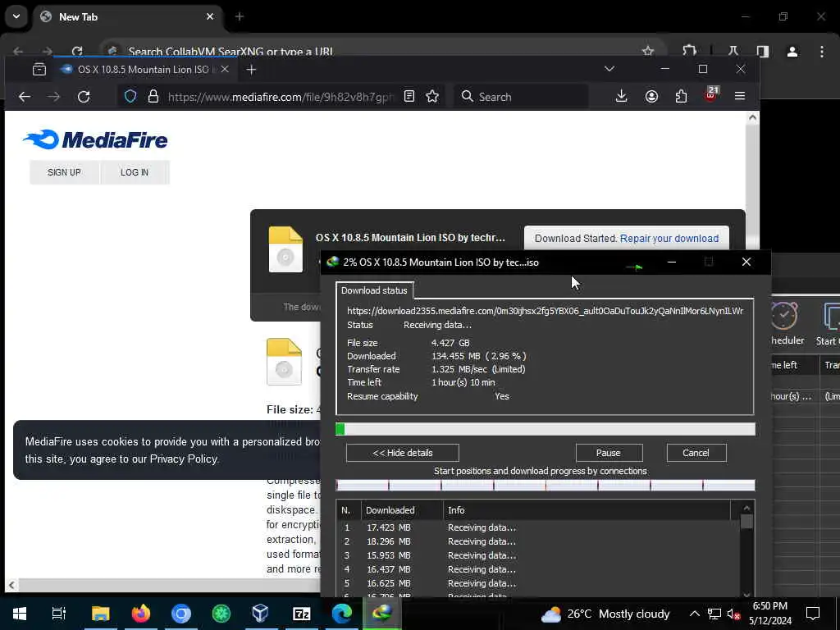Image resolution: width=840 pixels, height=630 pixels.
Task: Open Firefox extensions puzzle icon
Action: [x=682, y=97]
